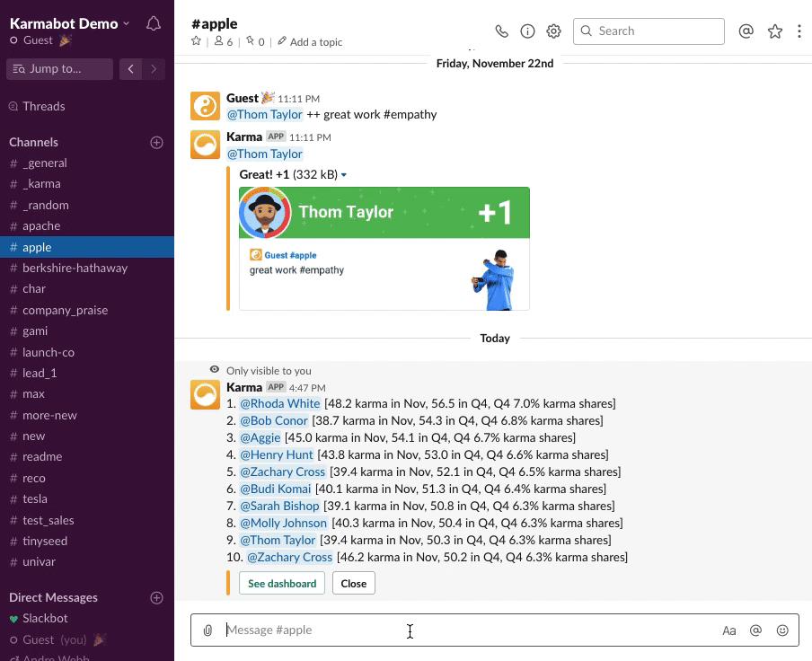Click the Direct Messages section header
This screenshot has height=661, width=812.
pos(53,598)
